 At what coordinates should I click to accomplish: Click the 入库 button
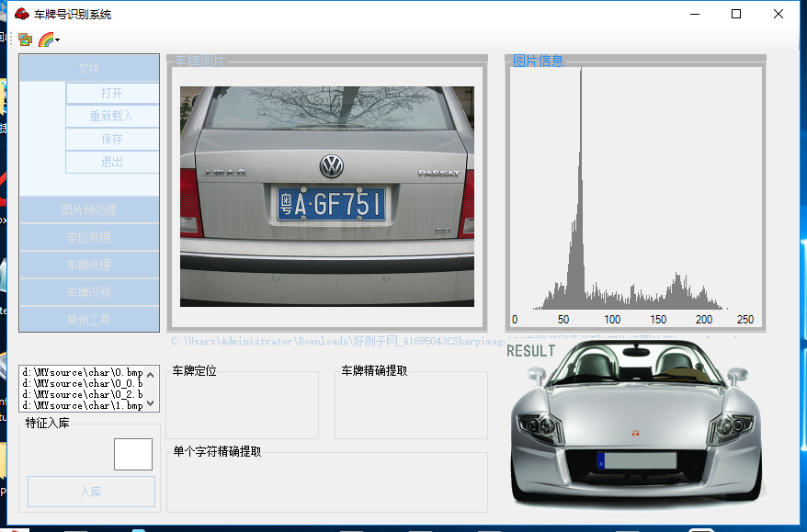(91, 492)
